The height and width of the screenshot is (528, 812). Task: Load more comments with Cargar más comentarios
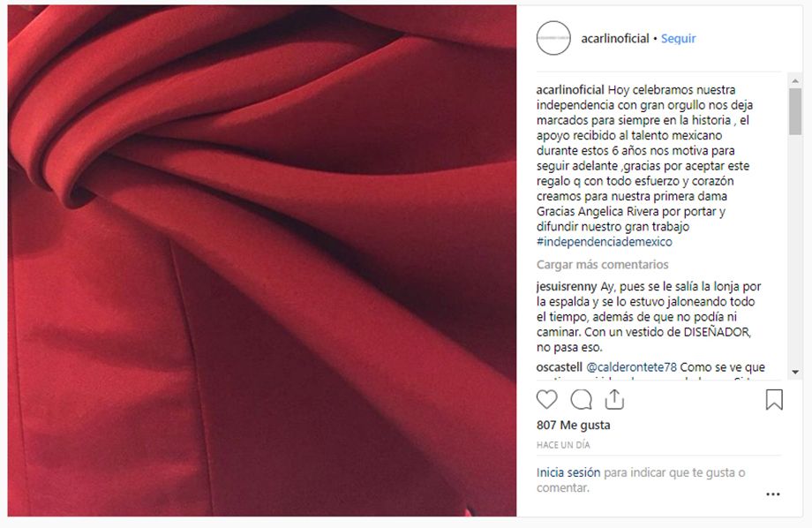pyautogui.click(x=602, y=265)
